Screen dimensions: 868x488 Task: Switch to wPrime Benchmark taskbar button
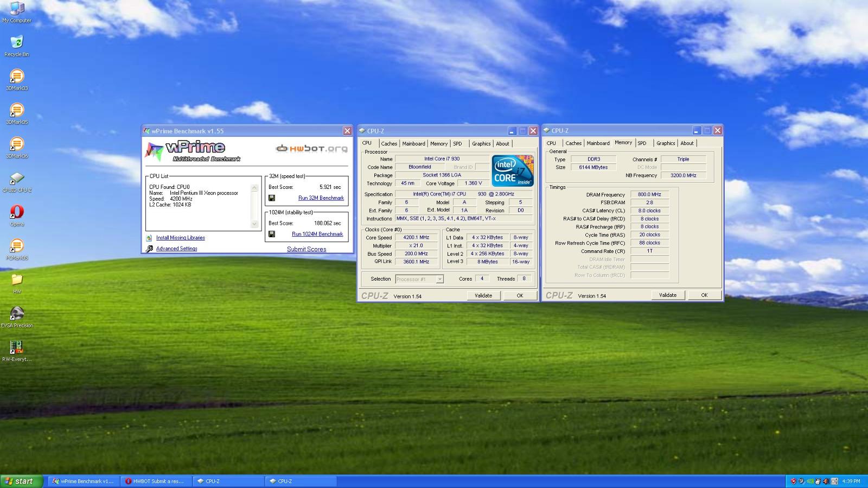82,481
